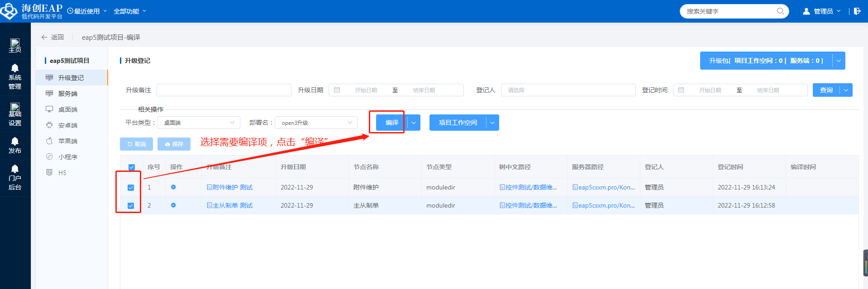Click the 升级备注 input field

point(224,90)
